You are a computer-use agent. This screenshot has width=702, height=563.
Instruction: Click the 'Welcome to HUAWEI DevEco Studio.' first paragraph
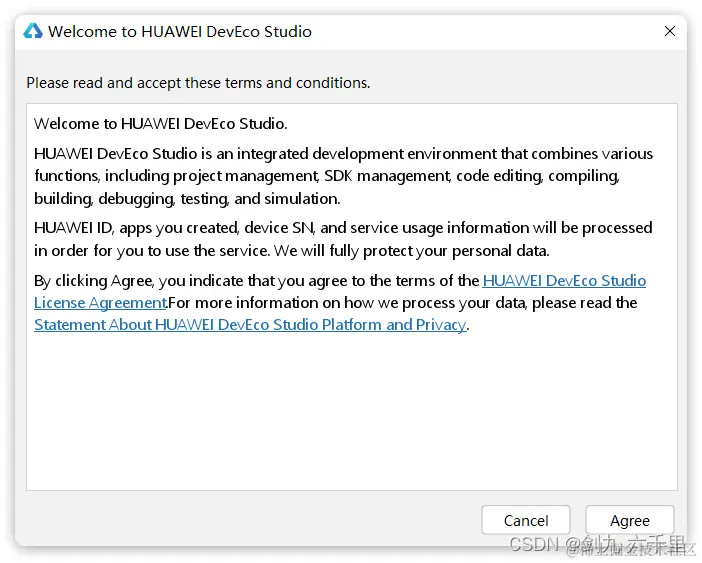click(x=160, y=124)
